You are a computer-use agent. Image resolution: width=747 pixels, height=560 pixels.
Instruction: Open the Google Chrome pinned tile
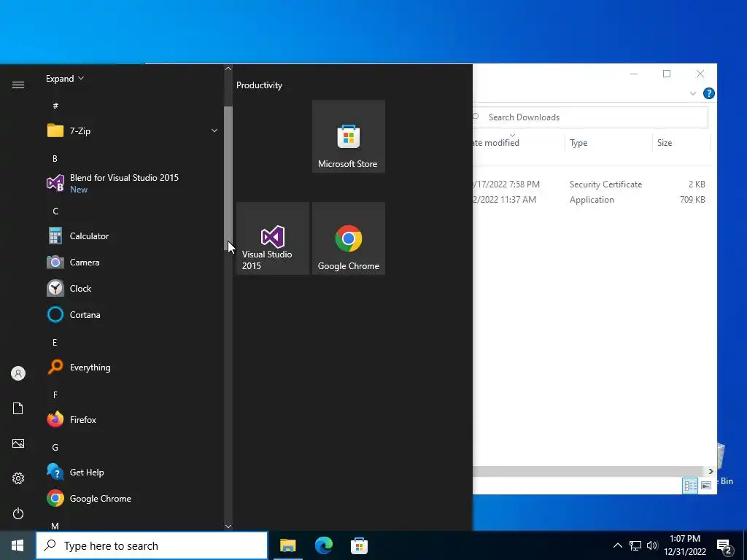pos(348,238)
